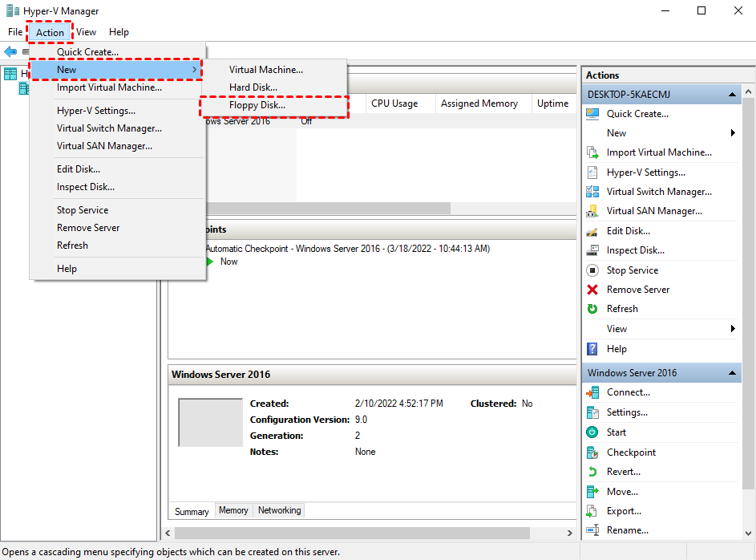This screenshot has height=560, width=756.
Task: Click green Start power icon
Action: coord(592,432)
